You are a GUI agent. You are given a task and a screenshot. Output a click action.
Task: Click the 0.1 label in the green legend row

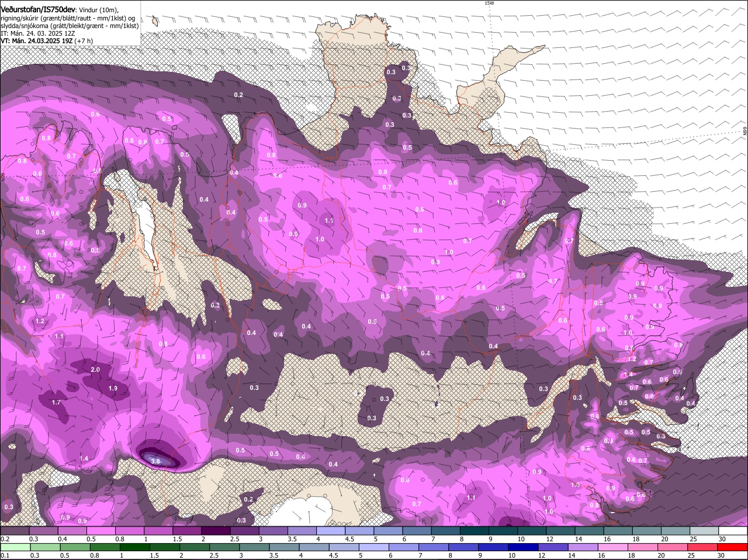(x=5, y=555)
